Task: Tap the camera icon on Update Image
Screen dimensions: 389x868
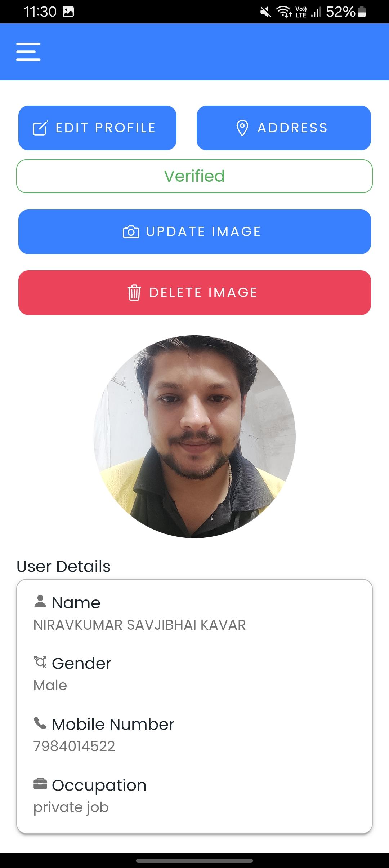Action: [x=131, y=232]
